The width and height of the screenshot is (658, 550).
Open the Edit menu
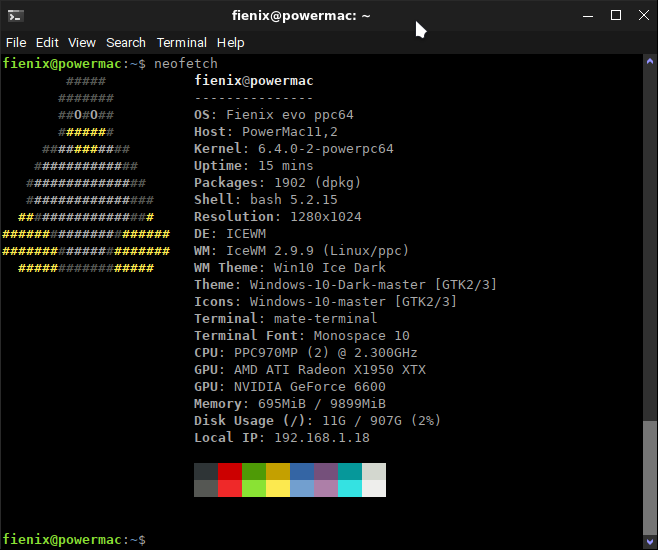[47, 43]
